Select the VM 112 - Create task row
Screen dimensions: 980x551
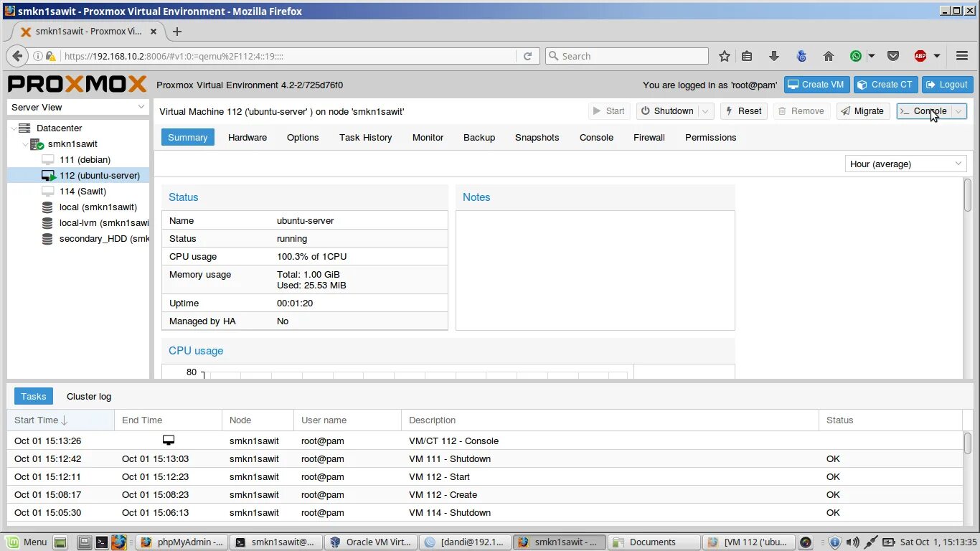click(485, 495)
